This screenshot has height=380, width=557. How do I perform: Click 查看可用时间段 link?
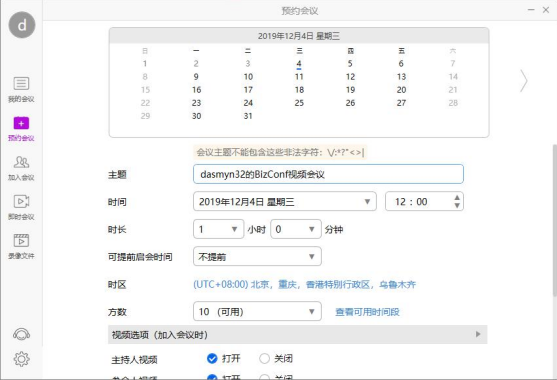click(367, 312)
